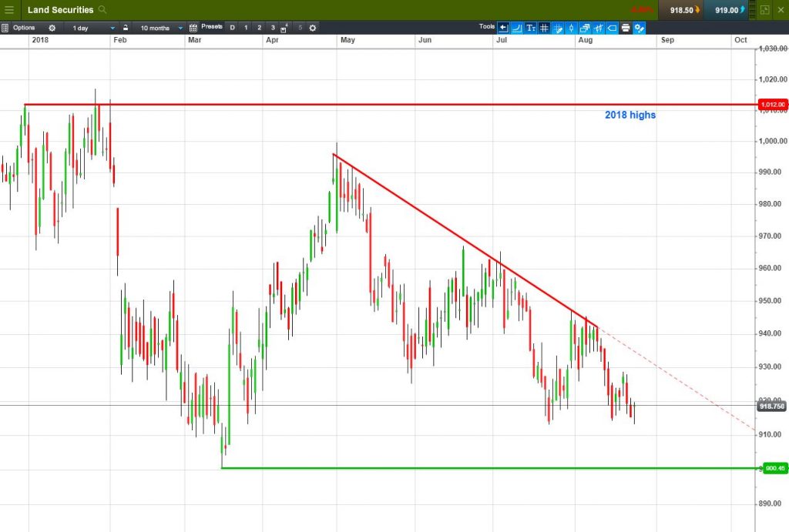Click the Tools label
789x532 pixels.
pos(487,27)
